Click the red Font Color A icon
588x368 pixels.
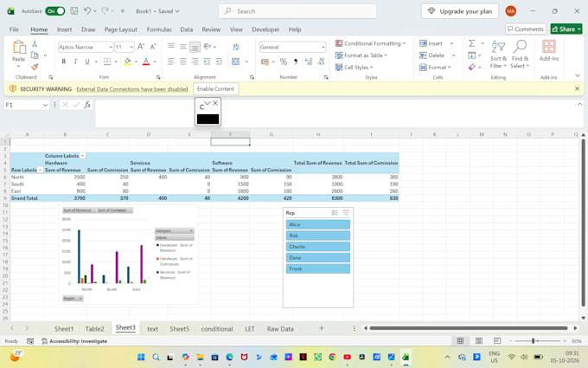click(x=146, y=61)
